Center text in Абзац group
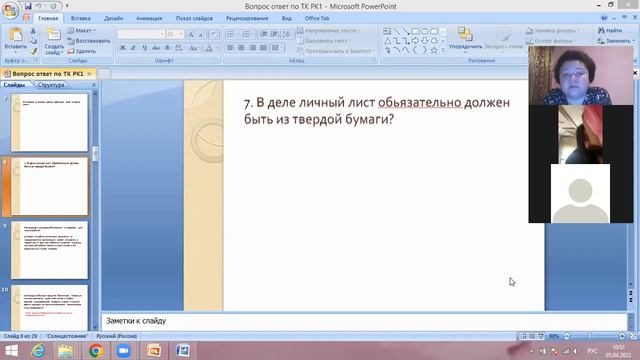Viewport: 640px width, 360px height. (x=241, y=48)
